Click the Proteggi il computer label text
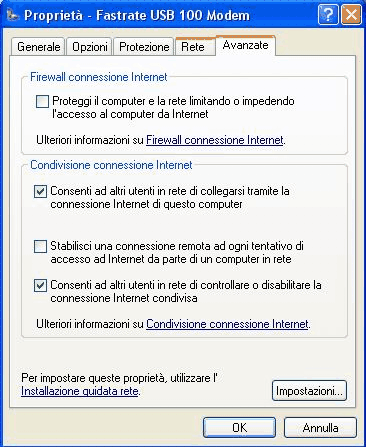The image size is (366, 447). pos(173,107)
